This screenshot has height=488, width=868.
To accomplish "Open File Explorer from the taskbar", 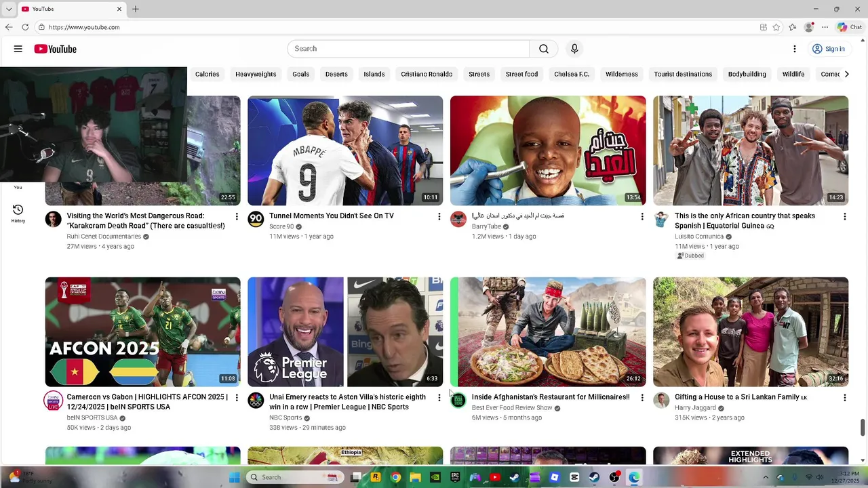I will tap(415, 477).
